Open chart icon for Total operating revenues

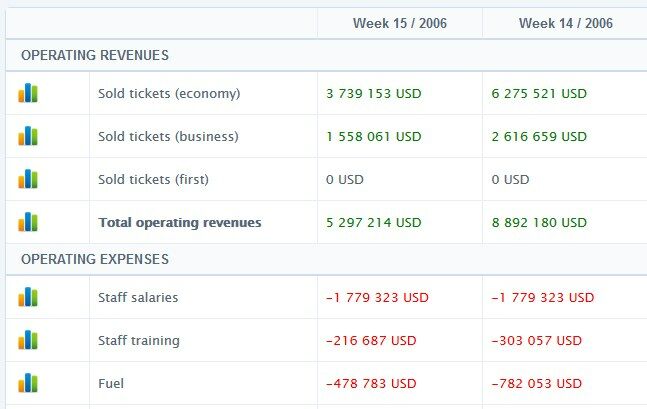tap(28, 222)
